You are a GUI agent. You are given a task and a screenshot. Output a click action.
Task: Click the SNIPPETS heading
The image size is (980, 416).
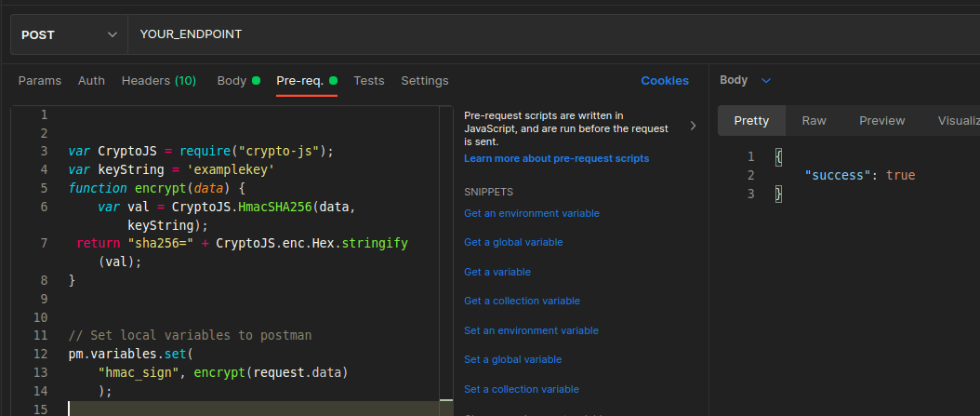488,192
